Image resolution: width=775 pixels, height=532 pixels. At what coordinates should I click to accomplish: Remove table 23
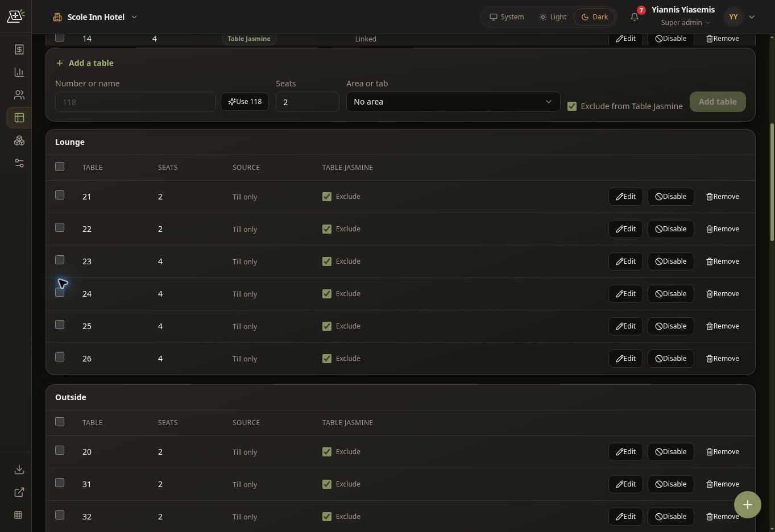723,261
